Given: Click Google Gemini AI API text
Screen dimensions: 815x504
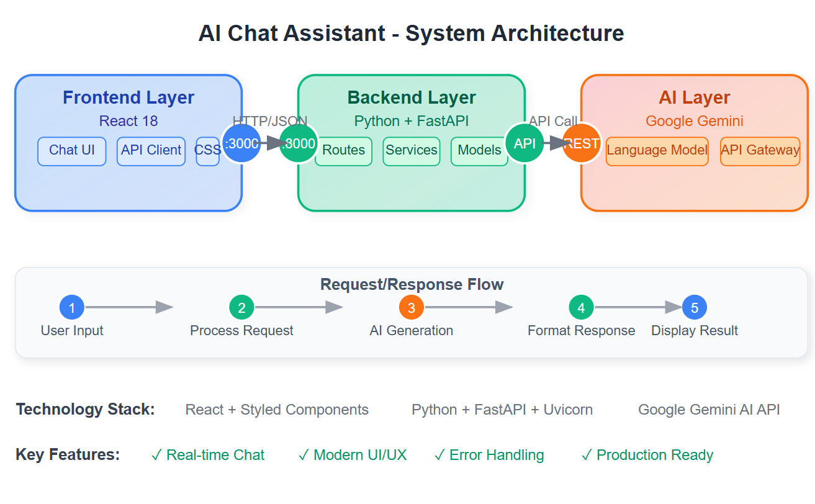Looking at the screenshot, I should pos(709,410).
